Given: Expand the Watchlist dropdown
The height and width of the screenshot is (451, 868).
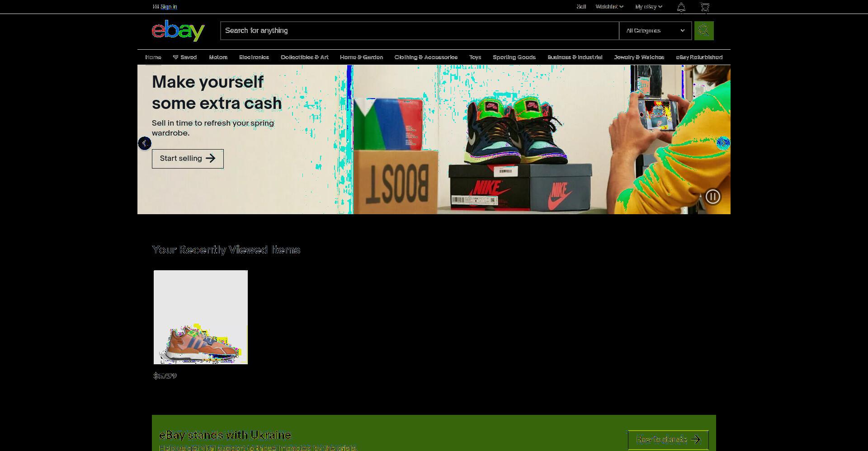Looking at the screenshot, I should tap(609, 7).
